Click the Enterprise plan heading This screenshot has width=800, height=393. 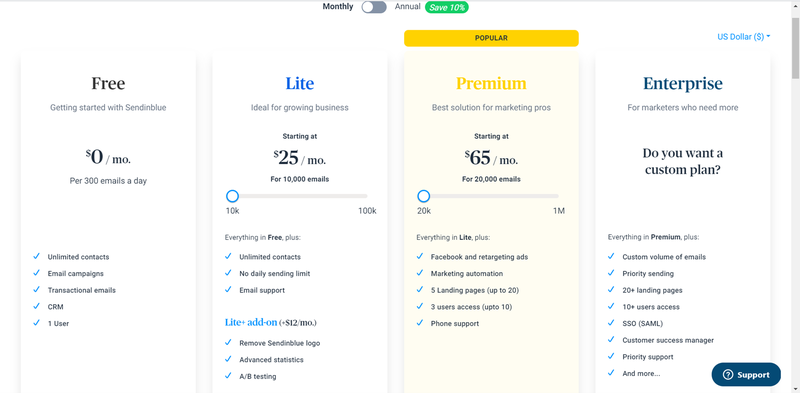coord(683,83)
